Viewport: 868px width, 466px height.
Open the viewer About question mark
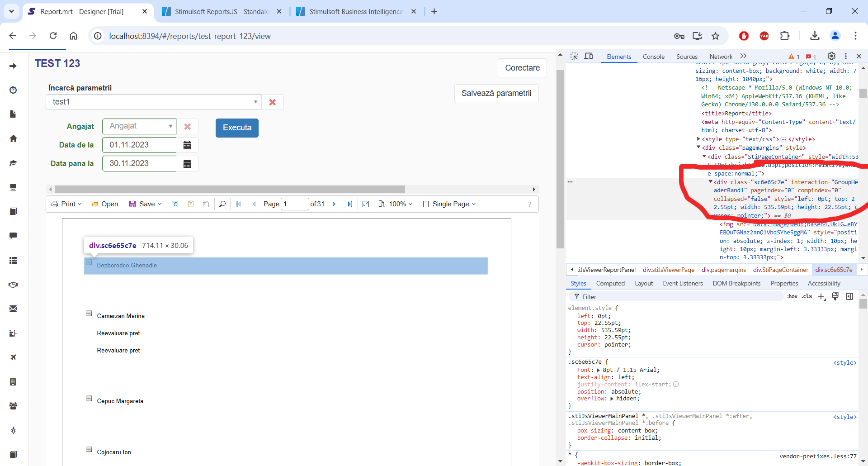530,204
